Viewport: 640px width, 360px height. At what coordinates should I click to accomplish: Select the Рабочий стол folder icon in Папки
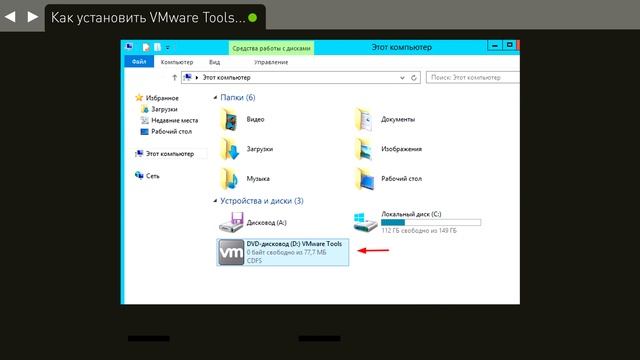[364, 179]
